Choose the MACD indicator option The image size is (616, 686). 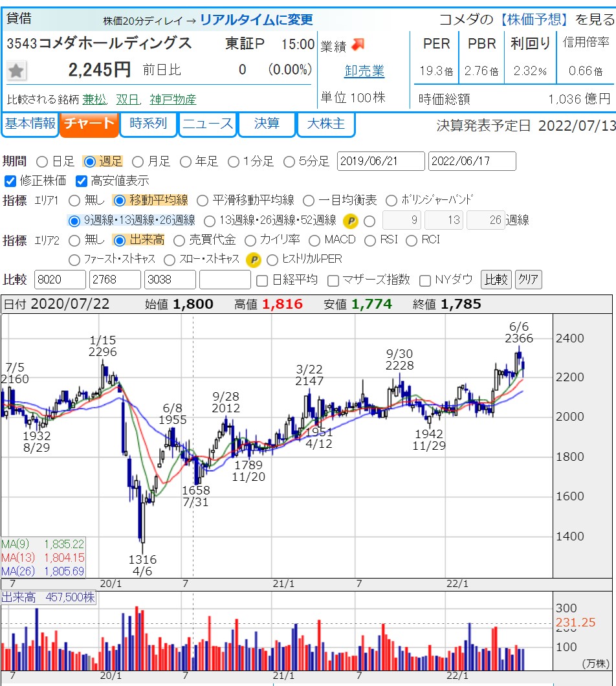pyautogui.click(x=314, y=240)
